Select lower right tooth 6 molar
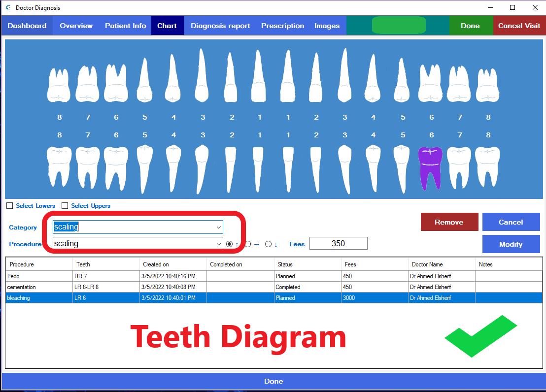 pos(116,168)
